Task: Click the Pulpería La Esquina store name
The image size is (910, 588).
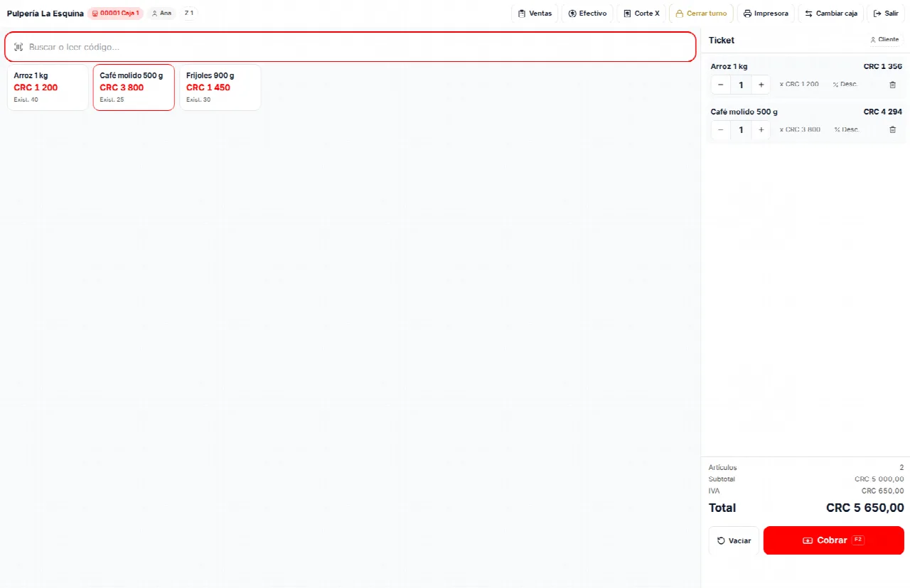Action: 45,14
